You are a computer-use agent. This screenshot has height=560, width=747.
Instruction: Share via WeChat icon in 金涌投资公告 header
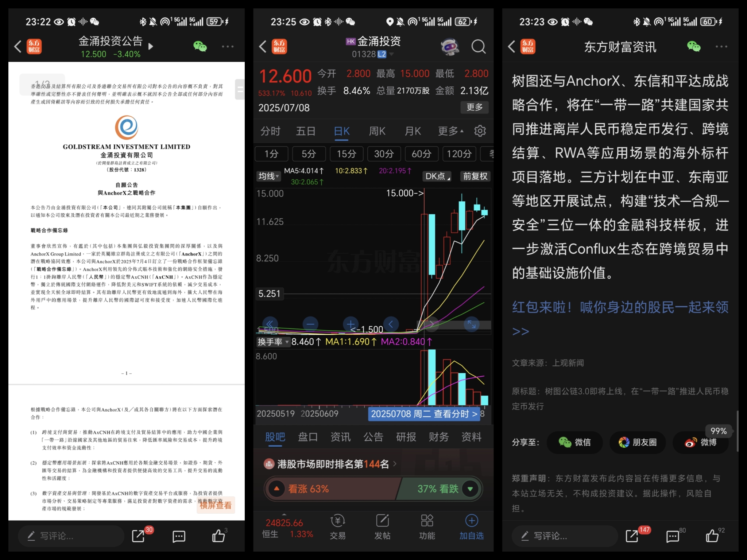[200, 46]
